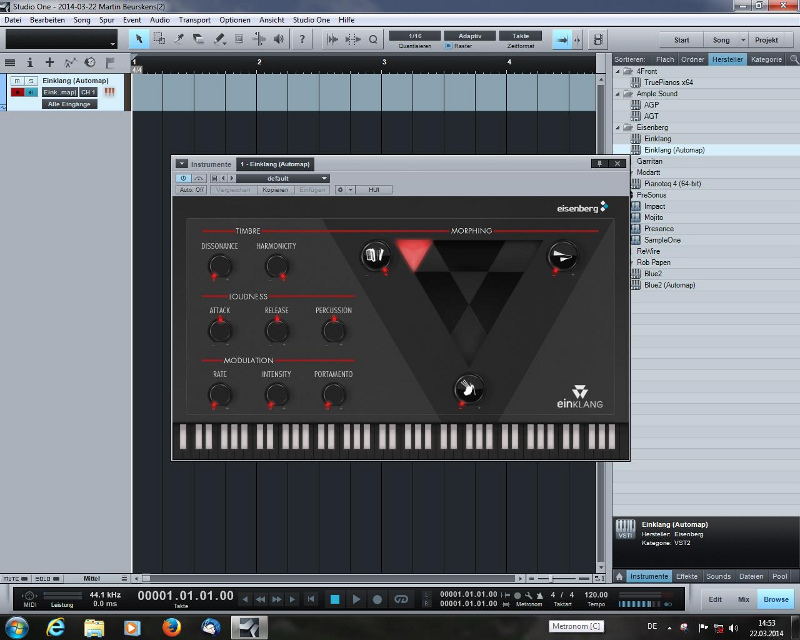Toggle the metronome in the transport bar
The height and width of the screenshot is (640, 800).
point(539,595)
